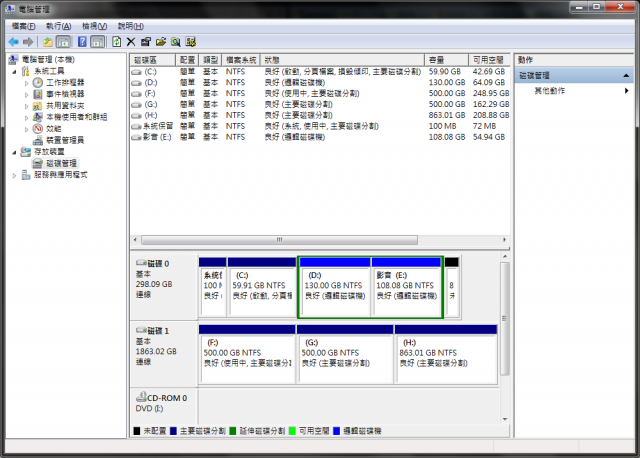Select the 事件檢視器 icon in tree

pyautogui.click(x=38, y=94)
